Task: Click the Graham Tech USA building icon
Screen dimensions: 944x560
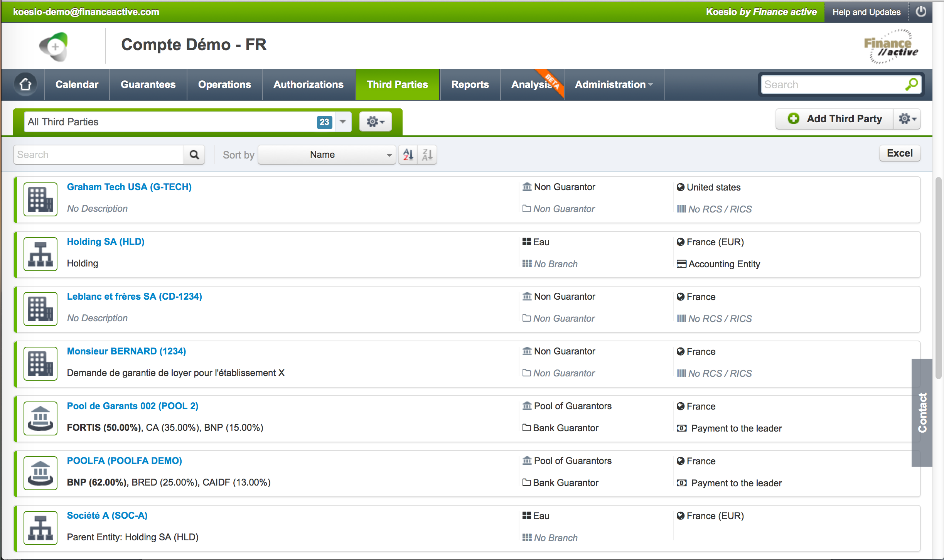Action: tap(40, 199)
